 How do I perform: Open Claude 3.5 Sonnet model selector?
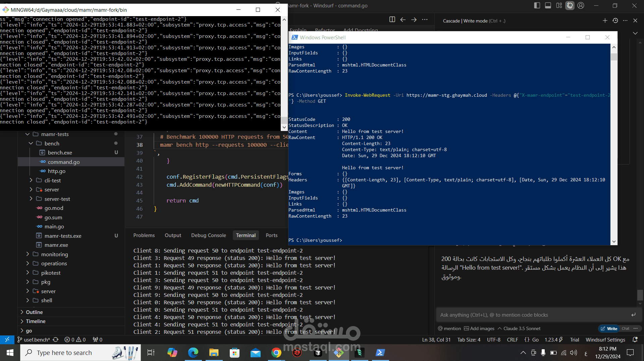coord(519,328)
